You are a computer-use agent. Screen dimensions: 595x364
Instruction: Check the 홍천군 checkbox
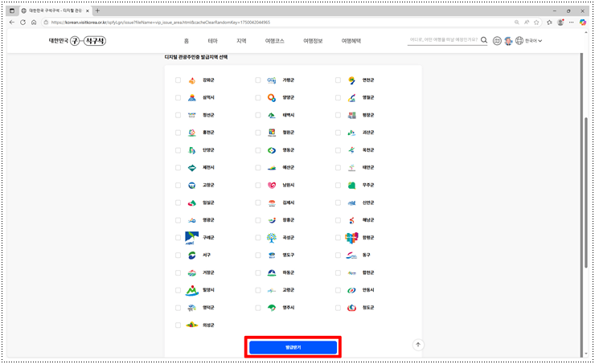[178, 133]
